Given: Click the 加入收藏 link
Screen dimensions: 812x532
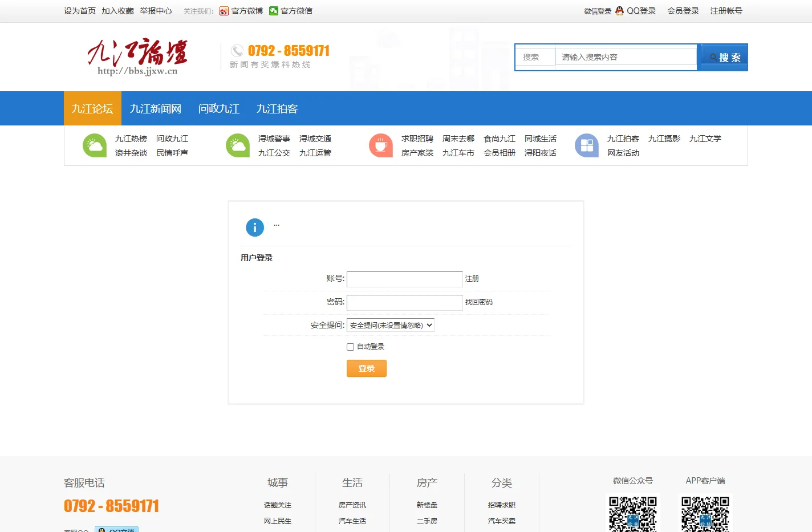Looking at the screenshot, I should click(117, 11).
